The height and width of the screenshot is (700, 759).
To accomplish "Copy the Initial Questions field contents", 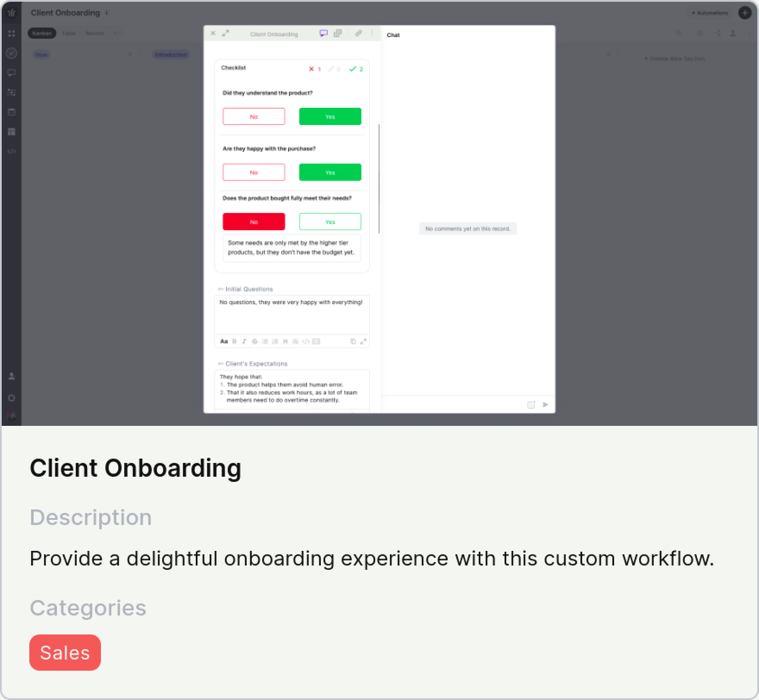I will coord(353,341).
